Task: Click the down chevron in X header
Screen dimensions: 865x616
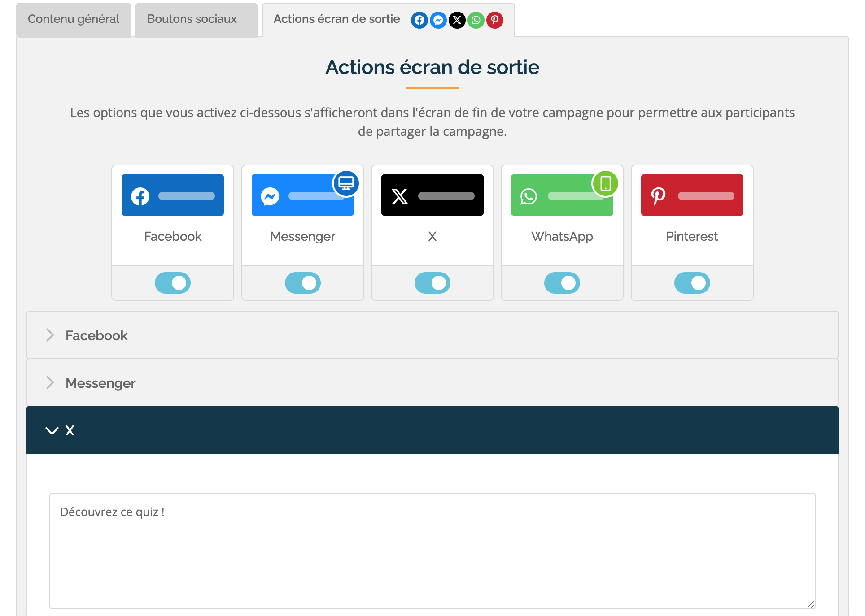Action: [x=52, y=431]
